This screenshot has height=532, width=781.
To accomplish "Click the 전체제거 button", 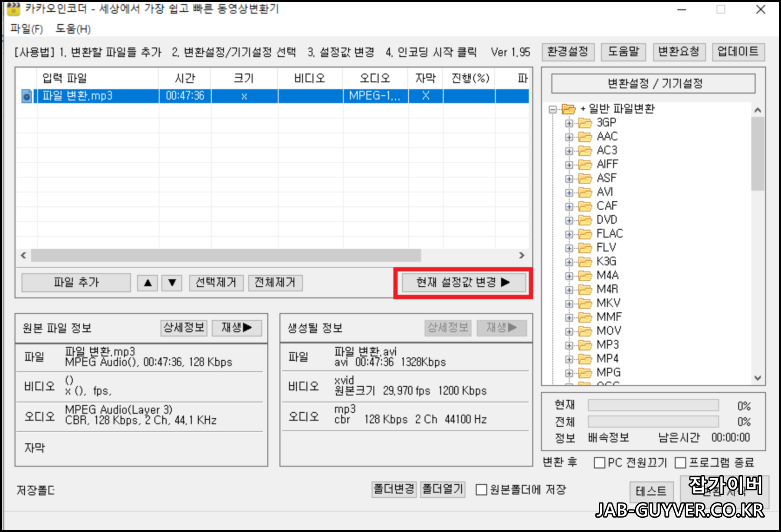I will point(275,283).
